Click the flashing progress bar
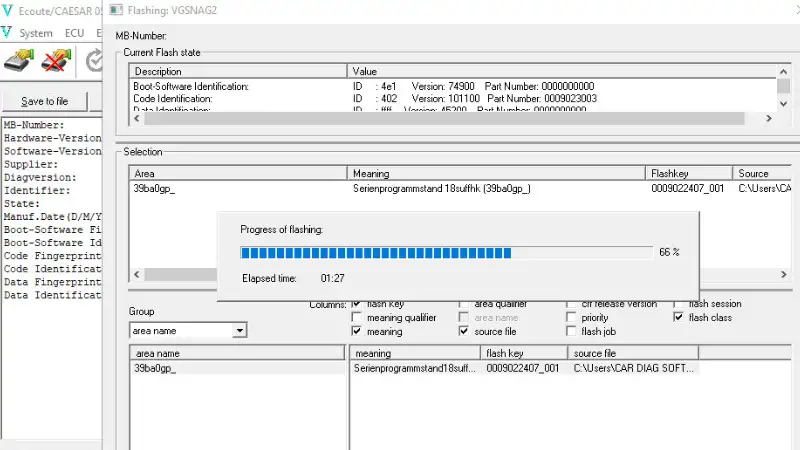 click(x=446, y=253)
